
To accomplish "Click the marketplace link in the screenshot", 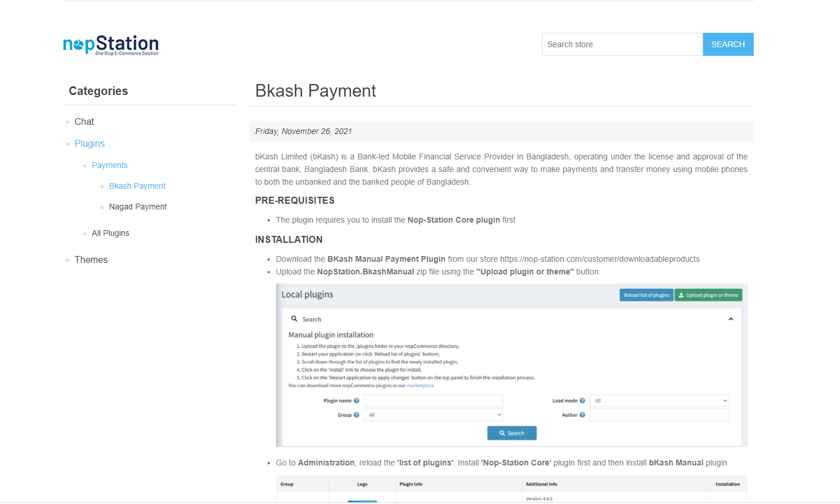I will (420, 385).
